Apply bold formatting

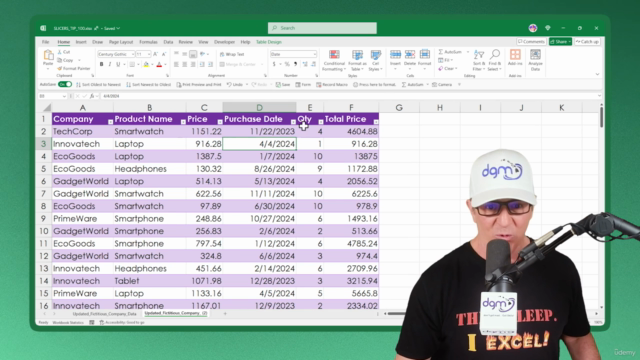click(x=101, y=64)
